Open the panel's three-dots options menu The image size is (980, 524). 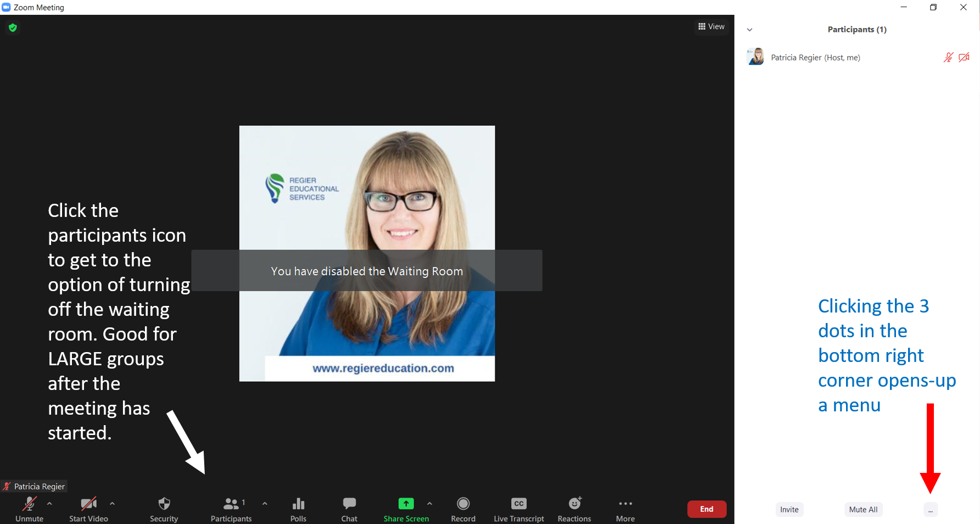[931, 510]
